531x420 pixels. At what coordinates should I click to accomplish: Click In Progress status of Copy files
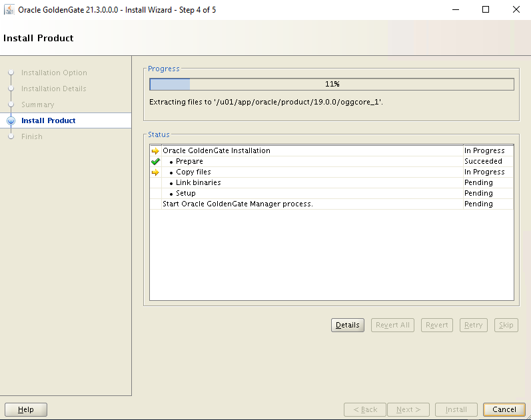(484, 172)
